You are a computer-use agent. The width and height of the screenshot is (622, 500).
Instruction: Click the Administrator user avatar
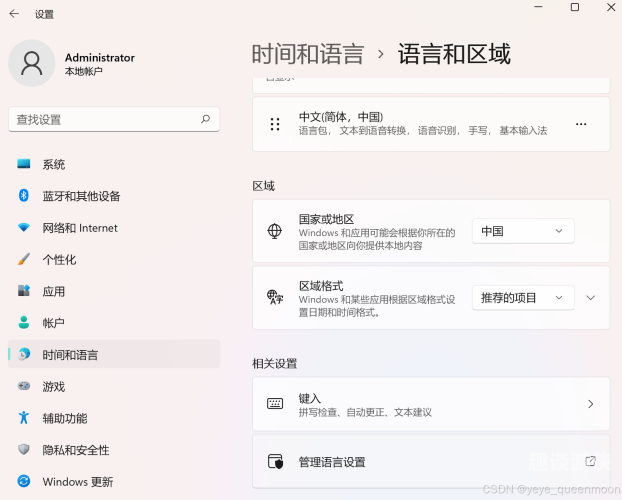[x=32, y=63]
